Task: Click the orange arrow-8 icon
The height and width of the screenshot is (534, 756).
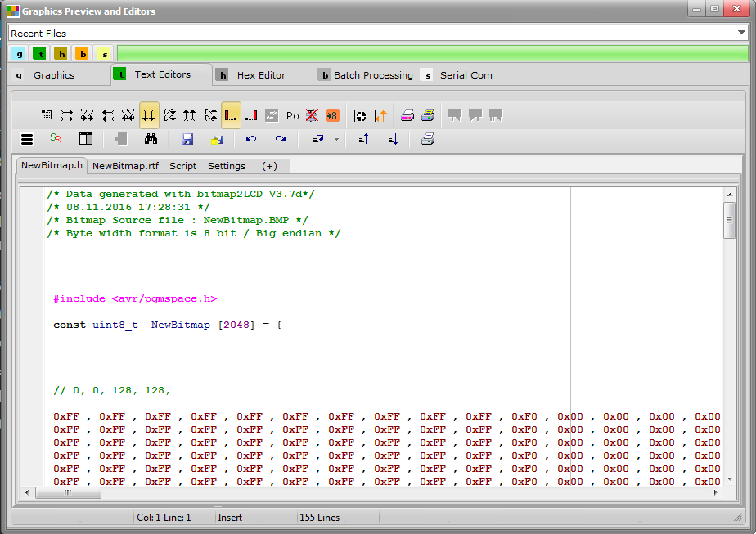Action: (x=333, y=115)
